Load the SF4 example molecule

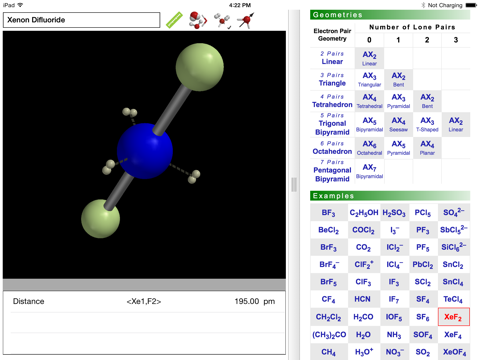[x=423, y=299]
